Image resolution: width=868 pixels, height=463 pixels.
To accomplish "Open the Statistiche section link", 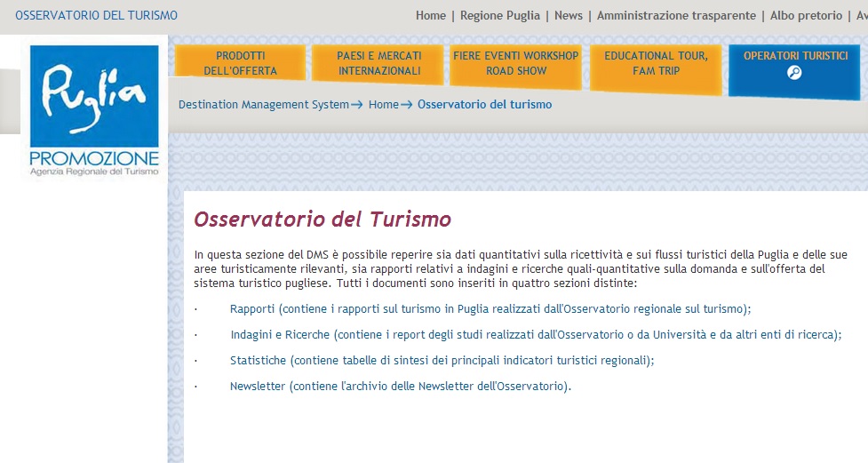I will tap(258, 361).
